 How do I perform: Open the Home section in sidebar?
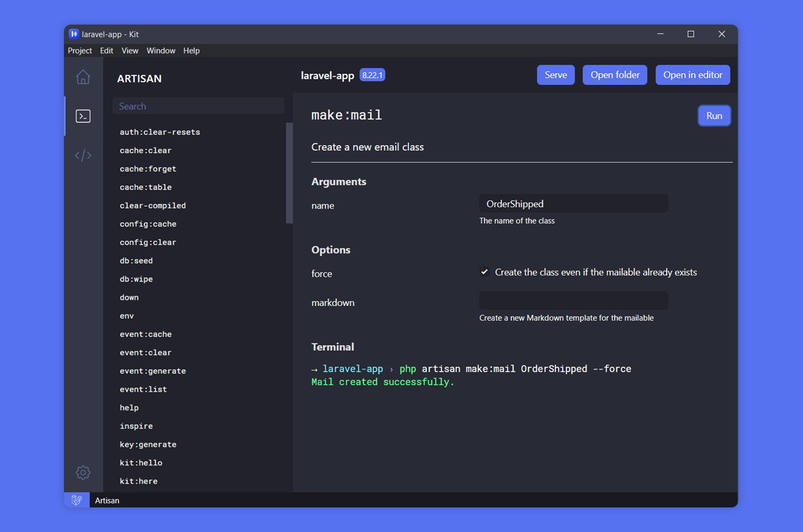(x=83, y=77)
